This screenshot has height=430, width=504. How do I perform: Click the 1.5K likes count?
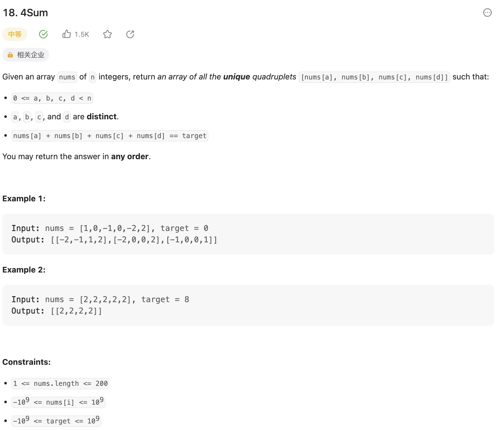pos(82,34)
